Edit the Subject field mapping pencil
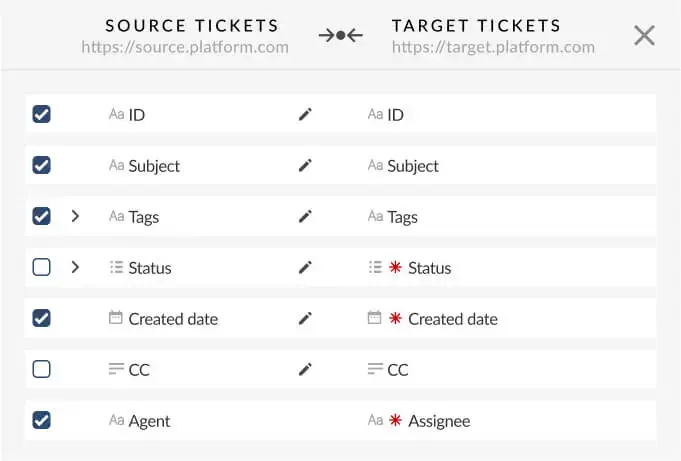681x461 pixels. [x=305, y=166]
